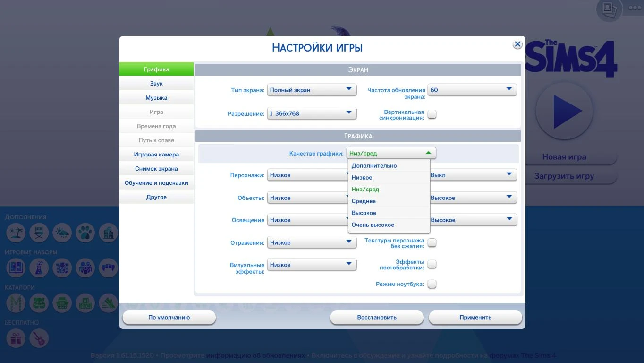Click the director's chair expansion icon
Screen dimensions: 644x363
click(x=39, y=233)
